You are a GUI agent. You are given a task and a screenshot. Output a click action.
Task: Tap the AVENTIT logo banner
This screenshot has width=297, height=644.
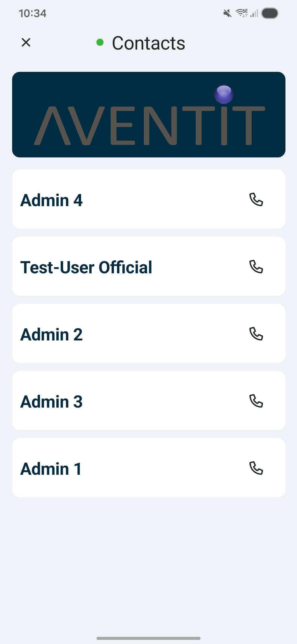(148, 114)
